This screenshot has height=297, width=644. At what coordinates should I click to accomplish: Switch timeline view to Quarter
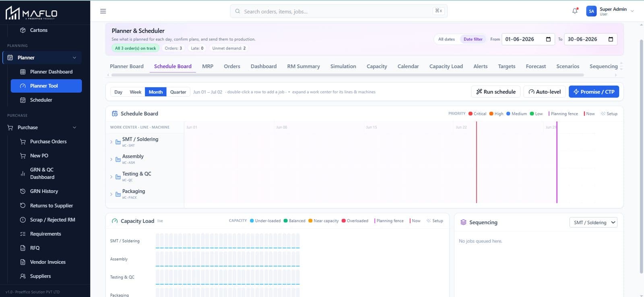coord(178,92)
